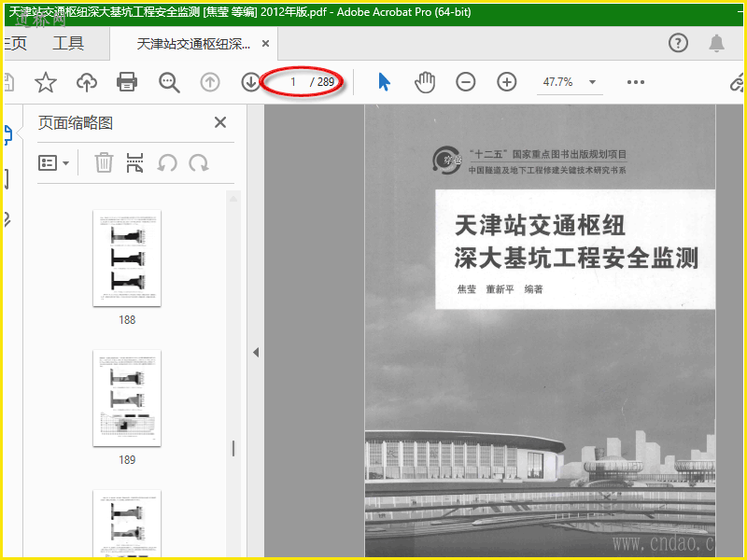Click the 188 page number label

coord(127,320)
